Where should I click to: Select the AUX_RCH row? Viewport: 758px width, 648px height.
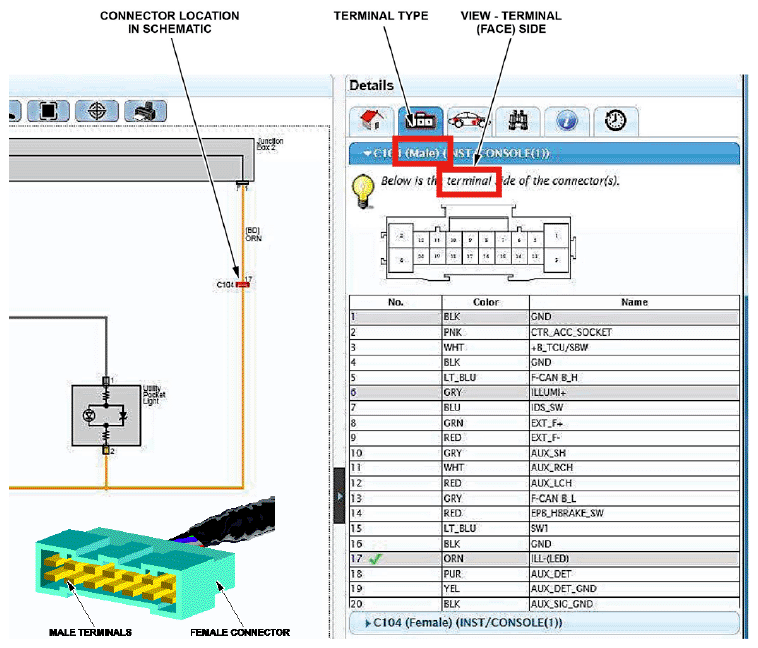(544, 468)
